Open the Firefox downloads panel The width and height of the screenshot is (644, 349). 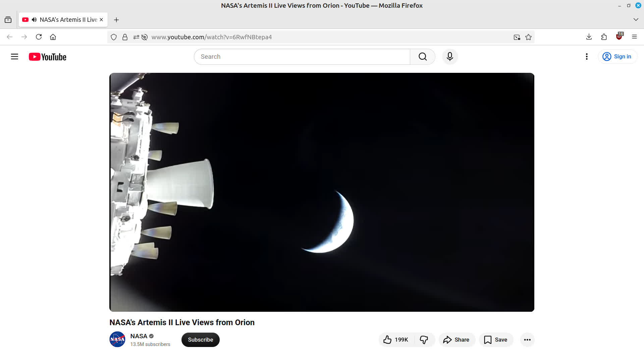click(x=589, y=37)
